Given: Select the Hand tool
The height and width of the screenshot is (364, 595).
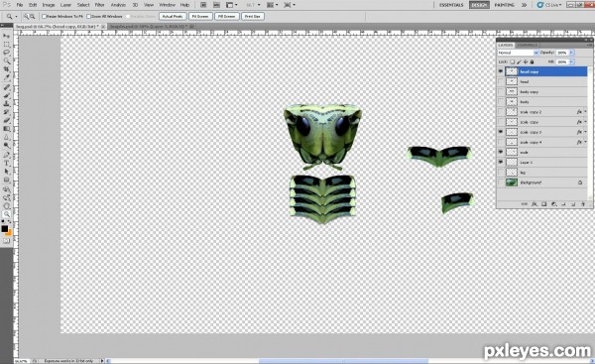Looking at the screenshot, I should (7, 206).
